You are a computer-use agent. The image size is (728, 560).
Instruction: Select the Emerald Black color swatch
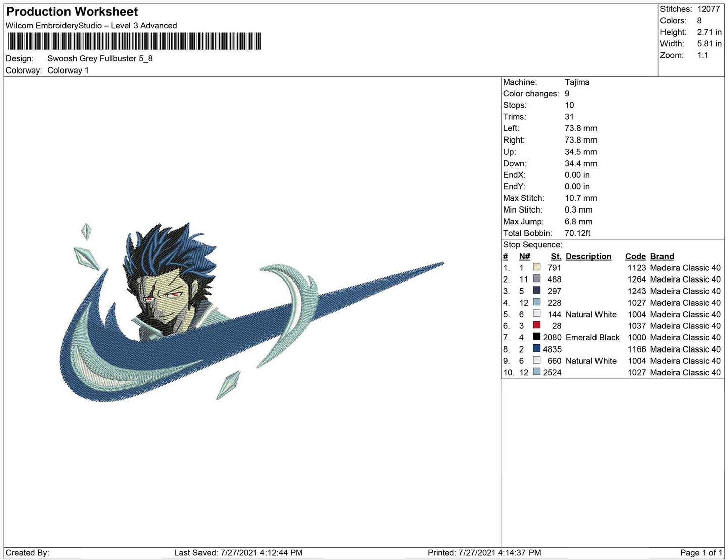[536, 337]
